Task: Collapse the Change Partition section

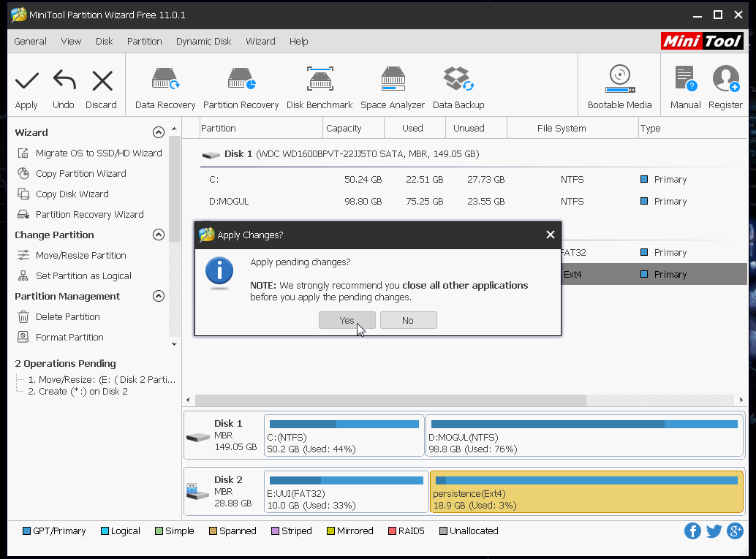Action: point(159,235)
